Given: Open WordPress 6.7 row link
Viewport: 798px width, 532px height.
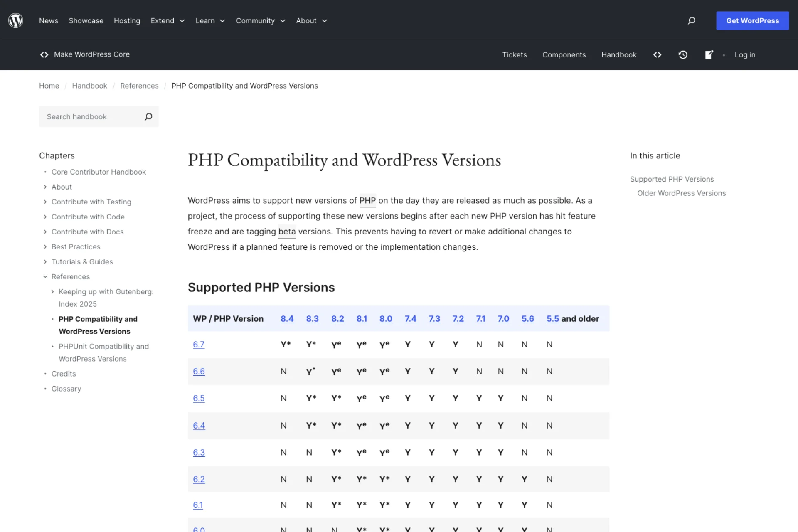Looking at the screenshot, I should [x=199, y=345].
